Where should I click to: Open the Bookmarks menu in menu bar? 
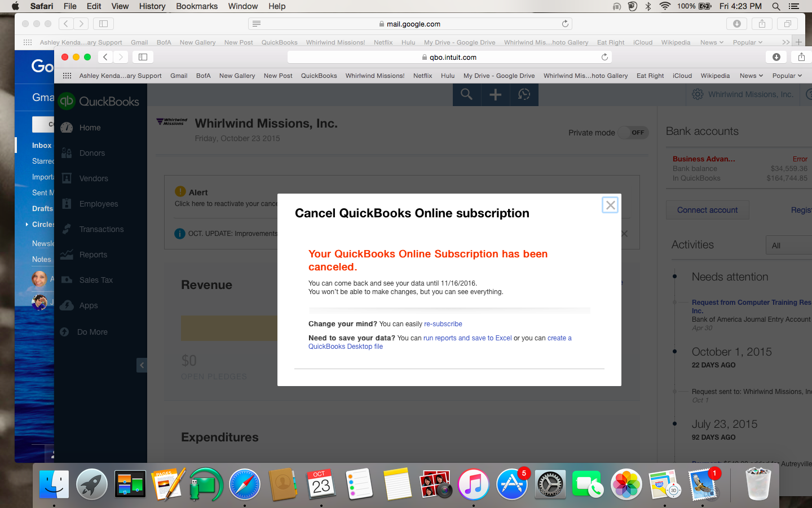point(196,6)
